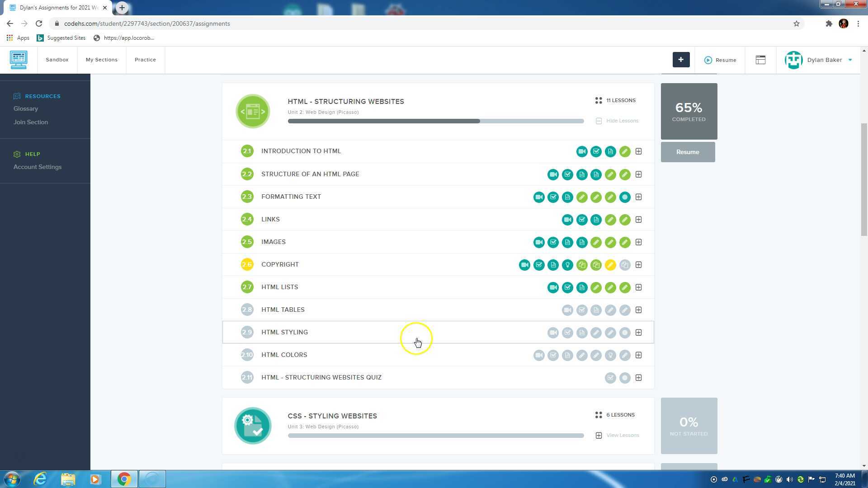This screenshot has width=868, height=488.
Task: Open the Windows Media Player taskbar icon
Action: [x=95, y=479]
